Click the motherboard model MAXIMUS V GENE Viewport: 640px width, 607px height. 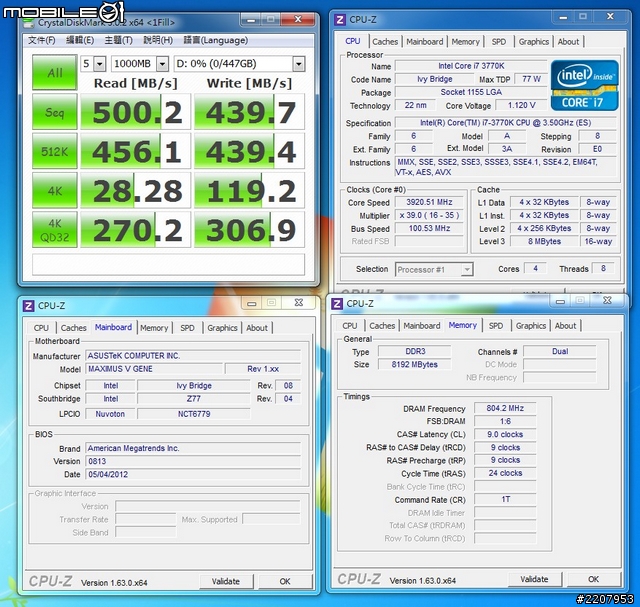coord(154,369)
